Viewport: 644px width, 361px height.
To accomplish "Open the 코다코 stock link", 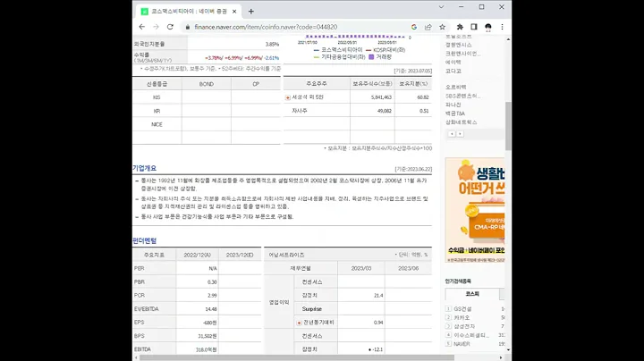I will click(x=453, y=71).
